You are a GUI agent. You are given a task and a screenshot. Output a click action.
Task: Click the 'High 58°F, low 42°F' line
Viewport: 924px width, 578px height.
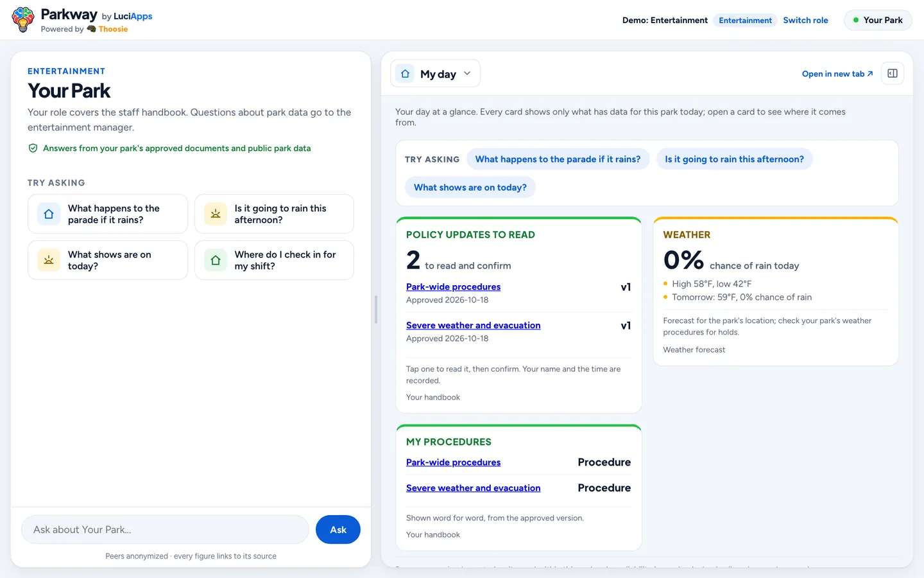(x=712, y=284)
